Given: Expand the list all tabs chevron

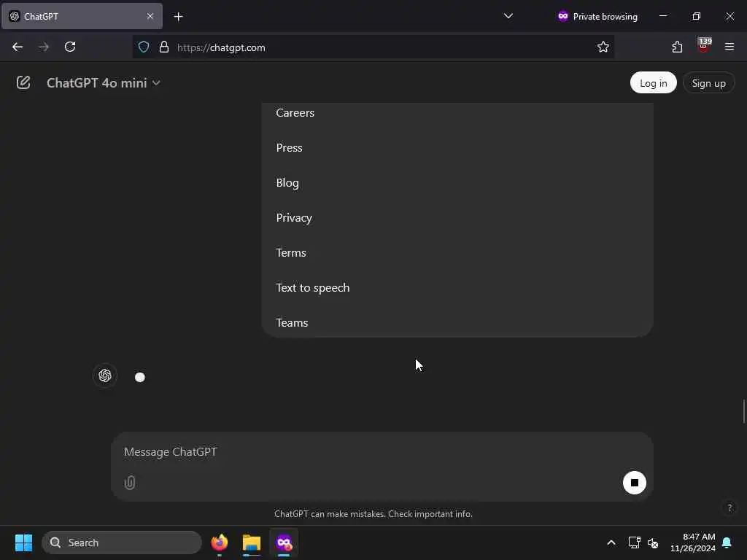Looking at the screenshot, I should (508, 16).
